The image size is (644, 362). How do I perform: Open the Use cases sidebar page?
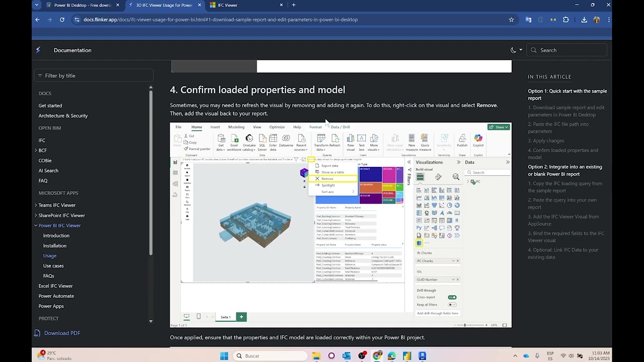click(53, 265)
